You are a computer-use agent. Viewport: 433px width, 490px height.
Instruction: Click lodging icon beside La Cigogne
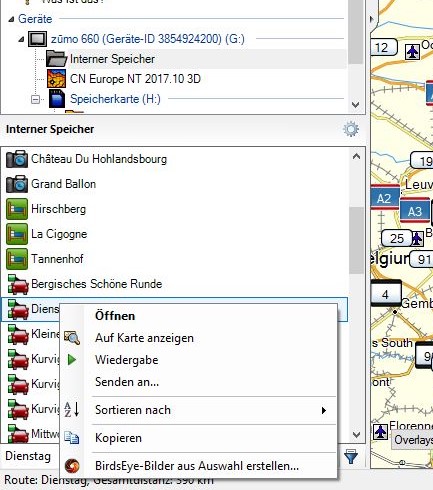point(17,234)
